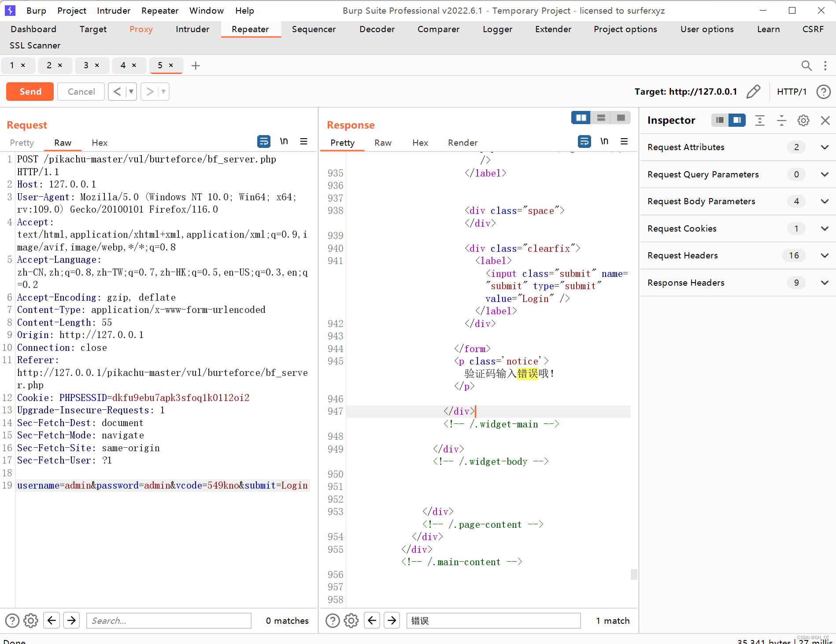Toggle non-printable characters in Response editor
Image resolution: width=836 pixels, height=644 pixels.
click(604, 141)
